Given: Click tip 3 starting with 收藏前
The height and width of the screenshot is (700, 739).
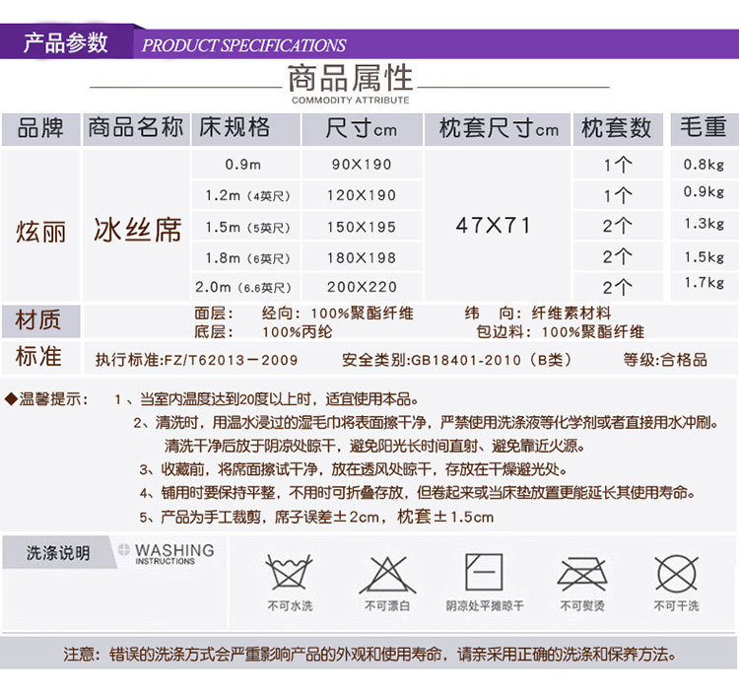Looking at the screenshot, I should pyautogui.click(x=354, y=469).
